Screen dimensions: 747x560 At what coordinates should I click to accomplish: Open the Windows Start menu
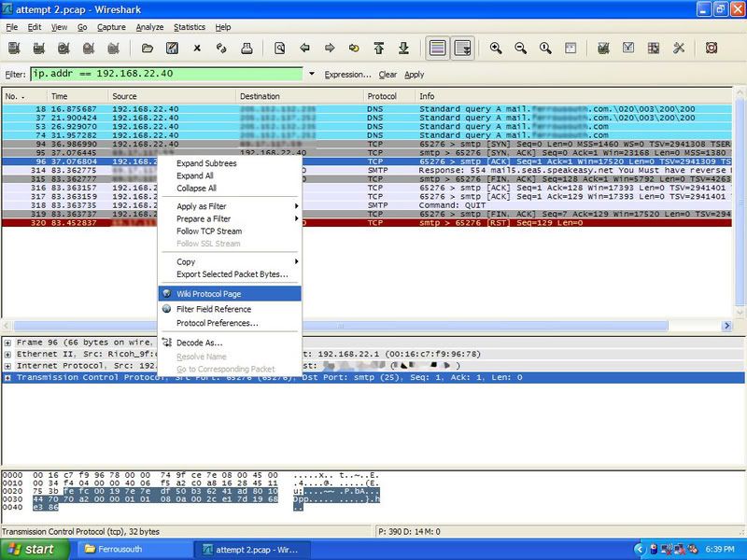(x=35, y=549)
